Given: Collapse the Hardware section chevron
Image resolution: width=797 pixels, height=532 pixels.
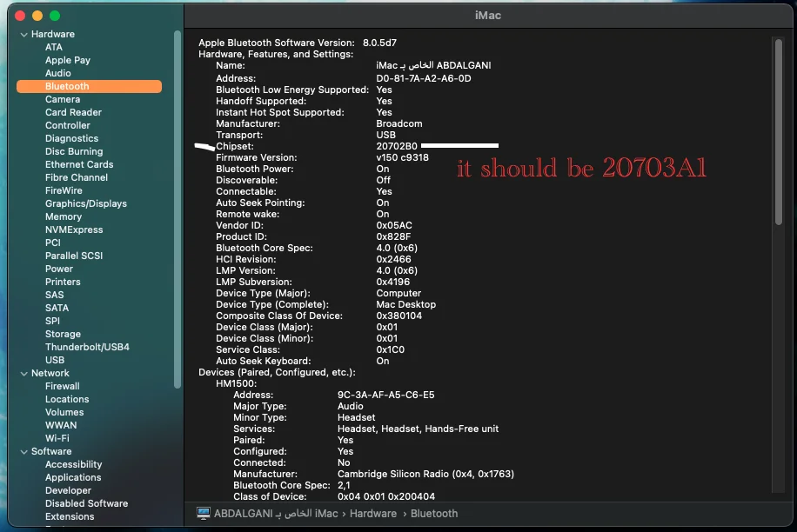Looking at the screenshot, I should click(x=23, y=35).
